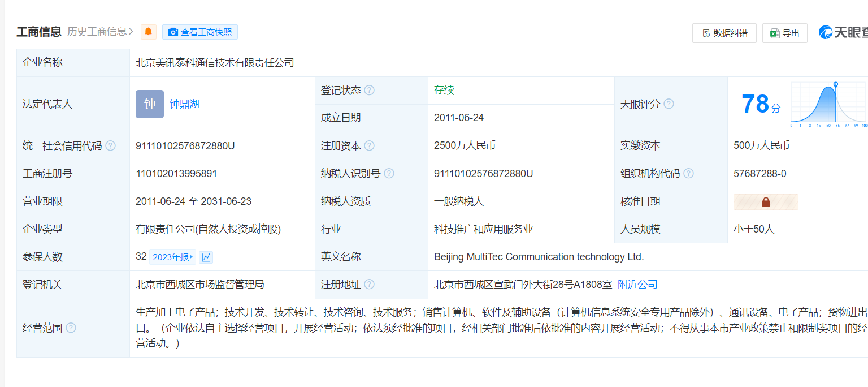Click paid-in capital 500万人民币
The image size is (868, 387).
(x=761, y=146)
